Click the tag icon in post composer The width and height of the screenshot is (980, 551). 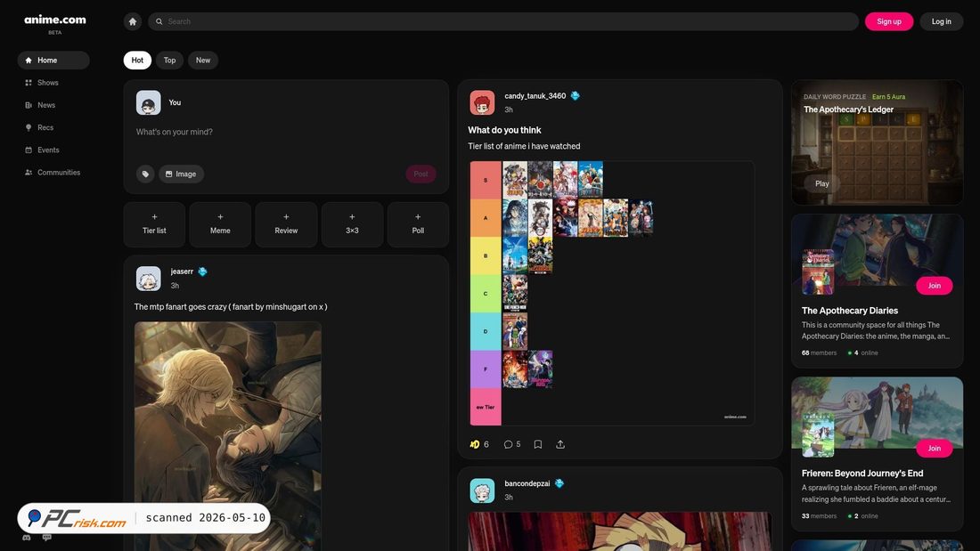pyautogui.click(x=145, y=174)
